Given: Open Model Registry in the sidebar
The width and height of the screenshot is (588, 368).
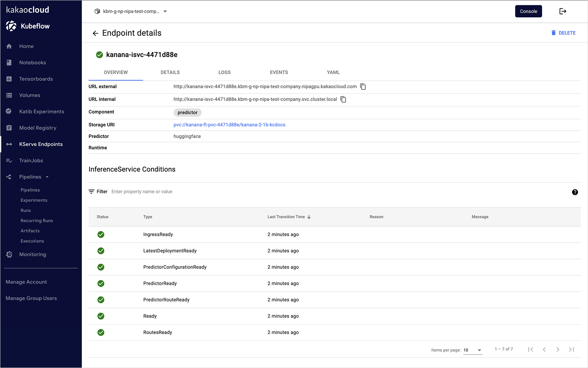Looking at the screenshot, I should pyautogui.click(x=38, y=128).
